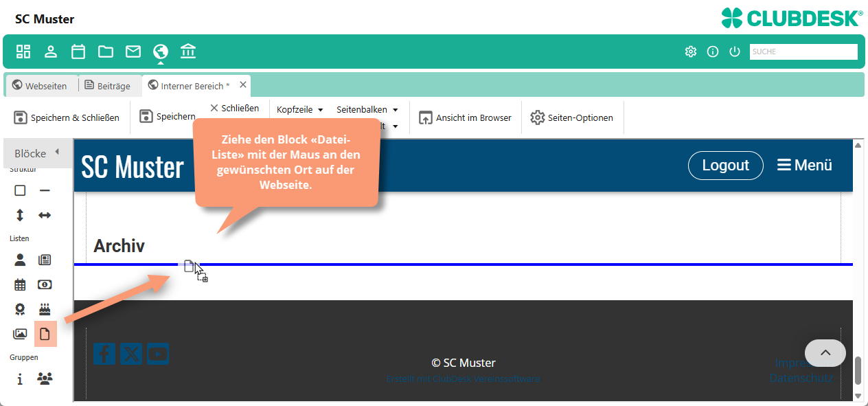Select the money banknote list block
Image resolution: width=868 pixels, height=406 pixels.
point(45,284)
